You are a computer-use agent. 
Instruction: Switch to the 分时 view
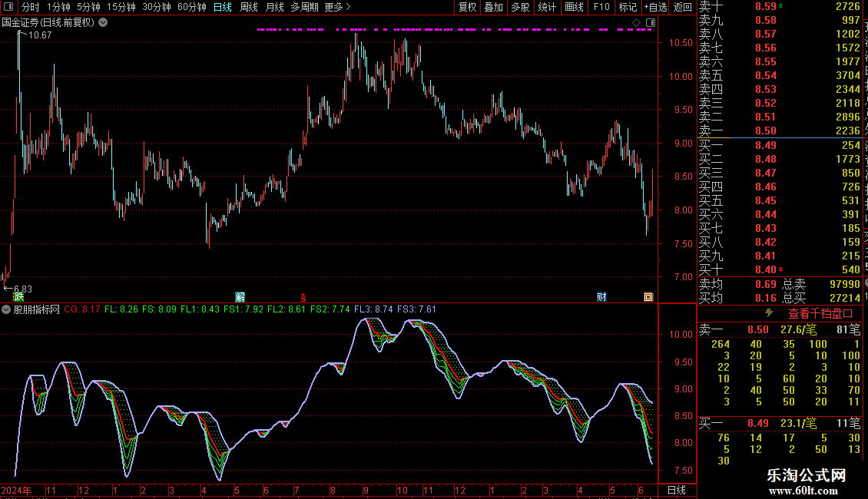point(31,7)
